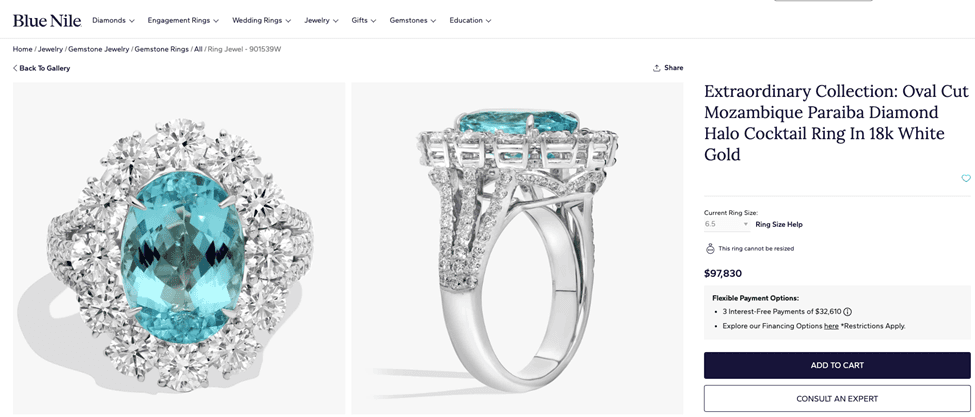Click the payment info circle icon
The height and width of the screenshot is (417, 975).
pyautogui.click(x=848, y=312)
